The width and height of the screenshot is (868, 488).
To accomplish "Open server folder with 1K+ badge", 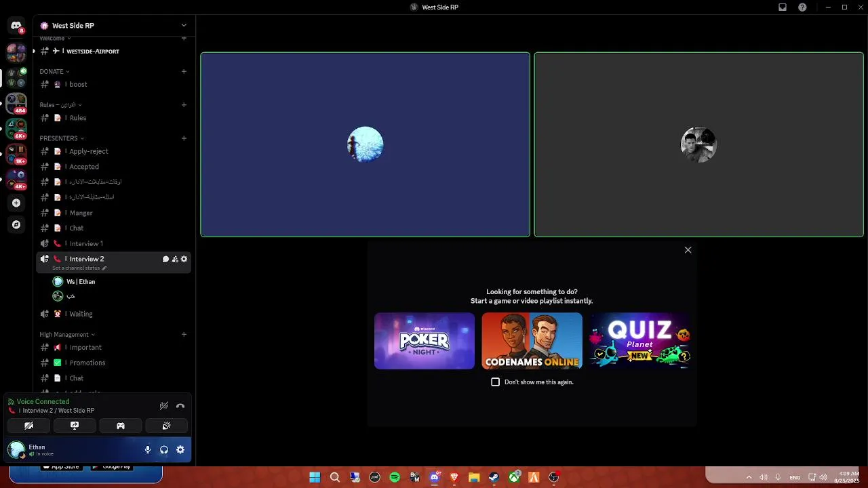I will point(16,154).
